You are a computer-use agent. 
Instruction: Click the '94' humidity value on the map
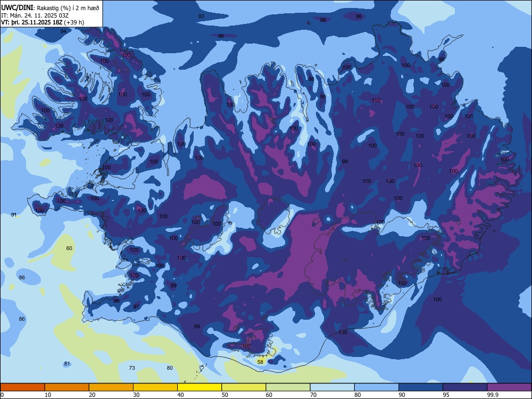coord(63,31)
